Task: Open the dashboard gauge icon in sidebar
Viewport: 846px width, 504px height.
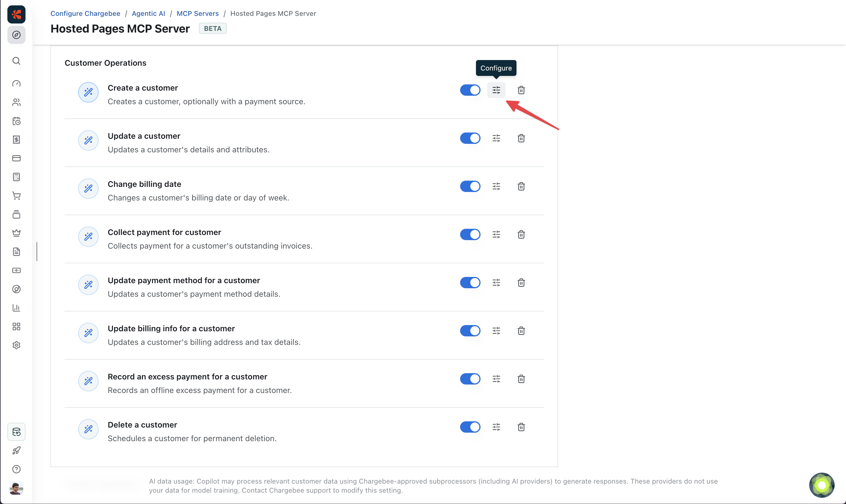Action: (x=16, y=84)
